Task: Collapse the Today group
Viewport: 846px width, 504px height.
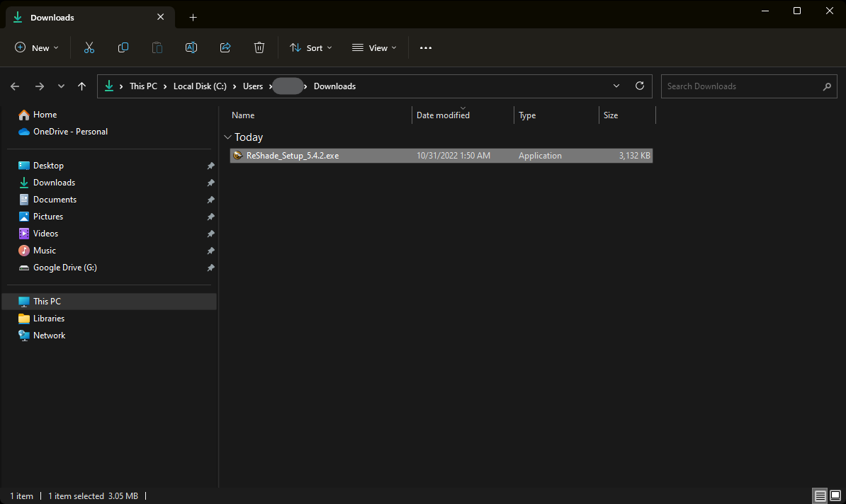Action: point(227,137)
